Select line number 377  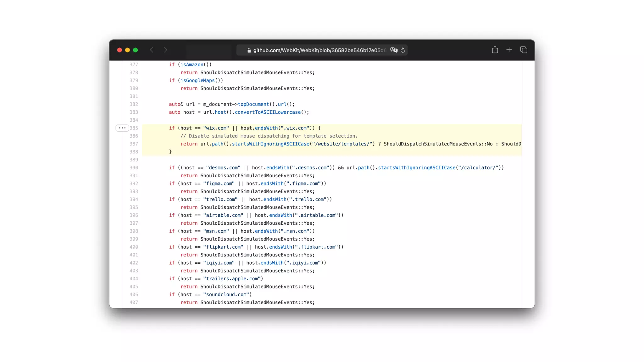click(x=134, y=64)
